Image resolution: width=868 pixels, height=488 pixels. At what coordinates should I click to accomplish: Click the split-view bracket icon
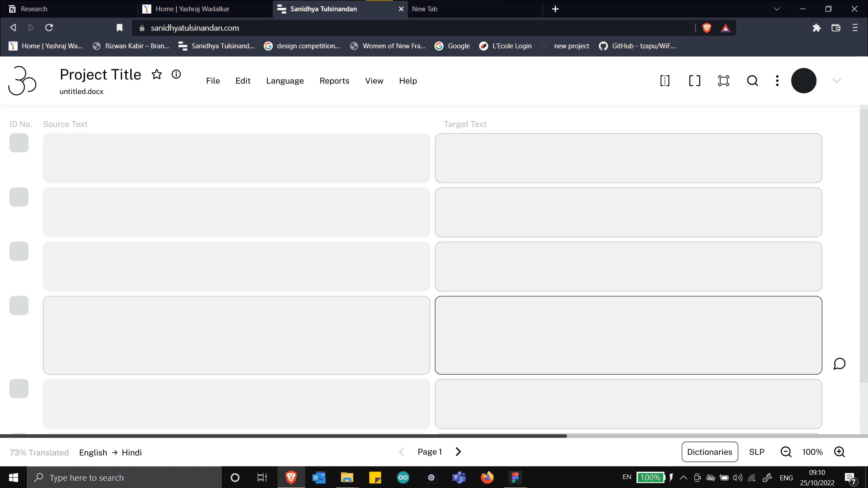point(665,81)
